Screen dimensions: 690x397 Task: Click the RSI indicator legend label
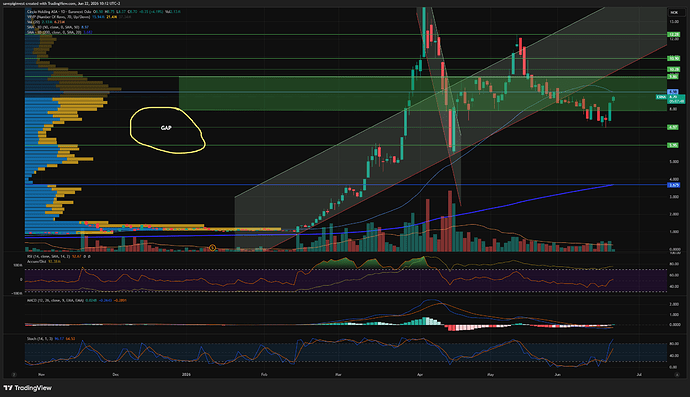point(59,256)
